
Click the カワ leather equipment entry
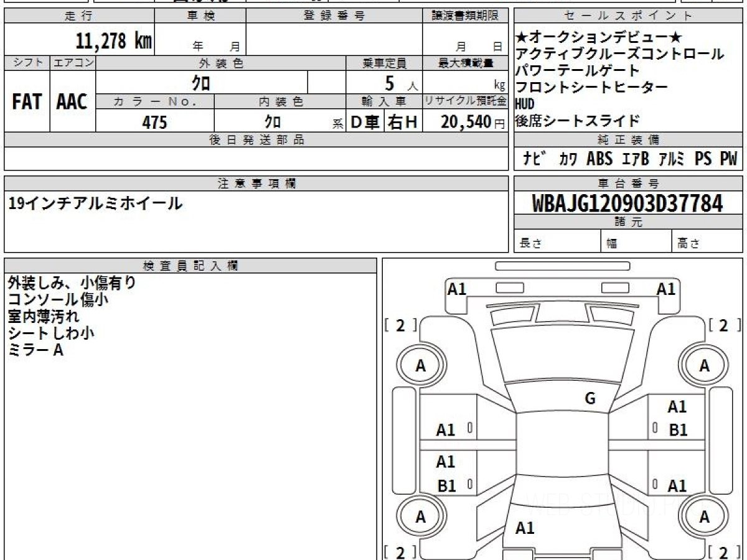click(x=568, y=159)
